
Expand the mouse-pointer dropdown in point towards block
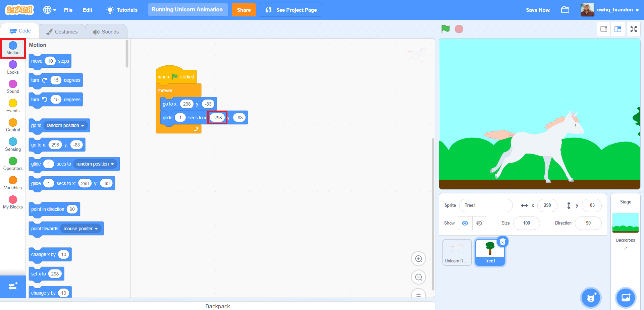[x=81, y=229]
